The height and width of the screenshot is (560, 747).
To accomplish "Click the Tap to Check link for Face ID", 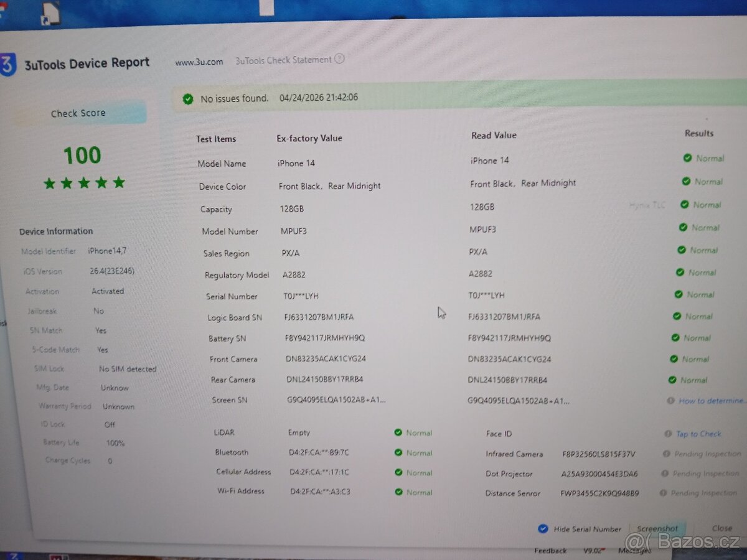I will (698, 434).
